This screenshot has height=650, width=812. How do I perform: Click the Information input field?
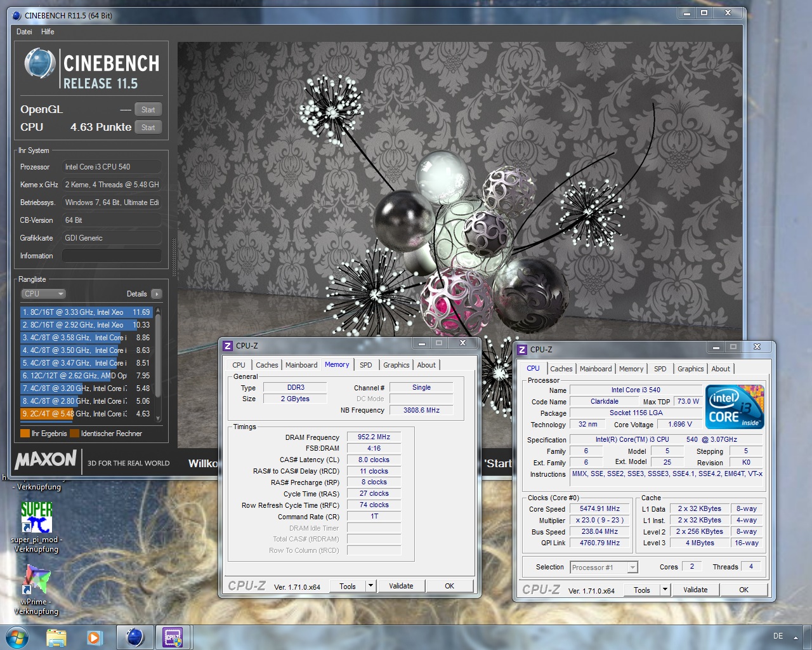(112, 256)
